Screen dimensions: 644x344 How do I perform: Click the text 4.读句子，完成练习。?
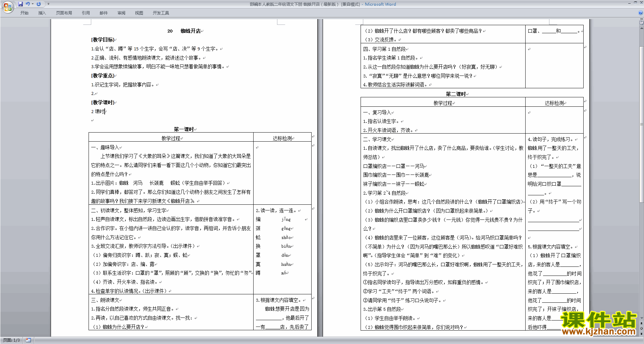coord(551,139)
